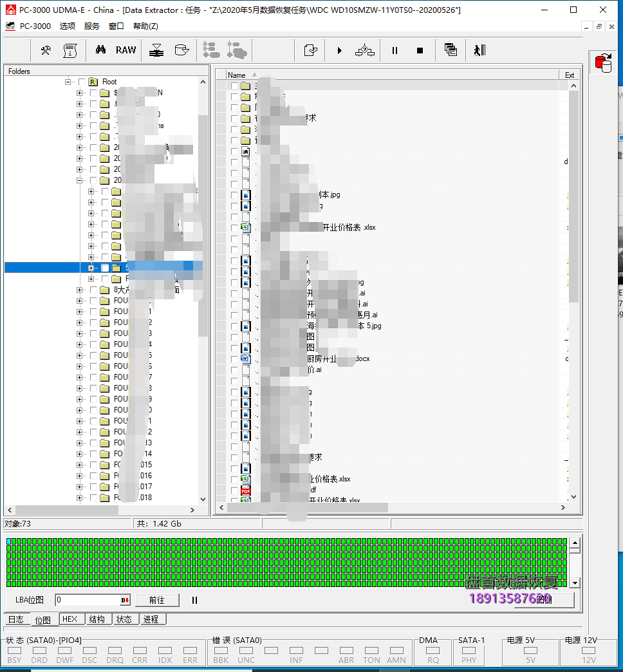Click the binoculars search icon
The width and height of the screenshot is (623, 672).
100,50
